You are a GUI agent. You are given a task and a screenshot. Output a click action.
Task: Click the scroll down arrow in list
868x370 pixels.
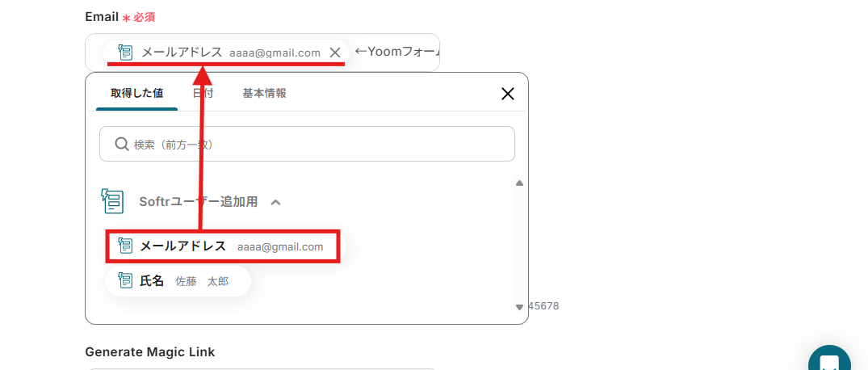[519, 307]
